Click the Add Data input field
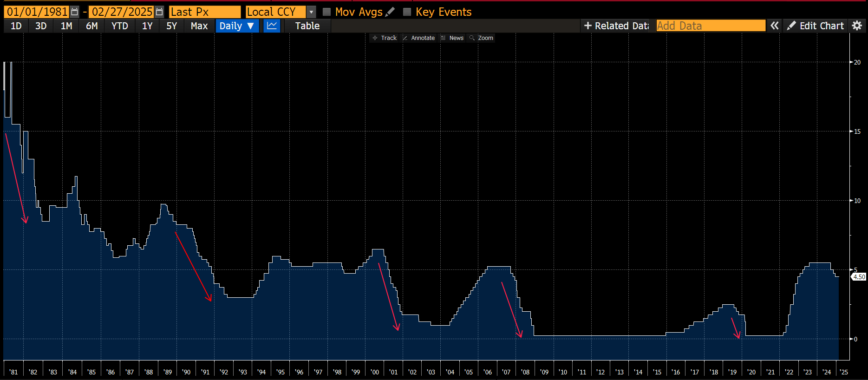868x380 pixels. tap(711, 26)
